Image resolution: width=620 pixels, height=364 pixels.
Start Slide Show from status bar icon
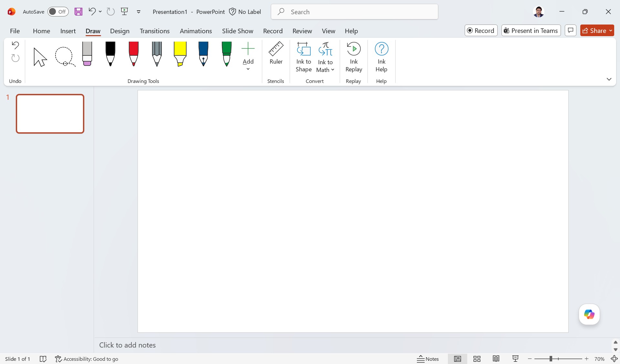pos(515,359)
